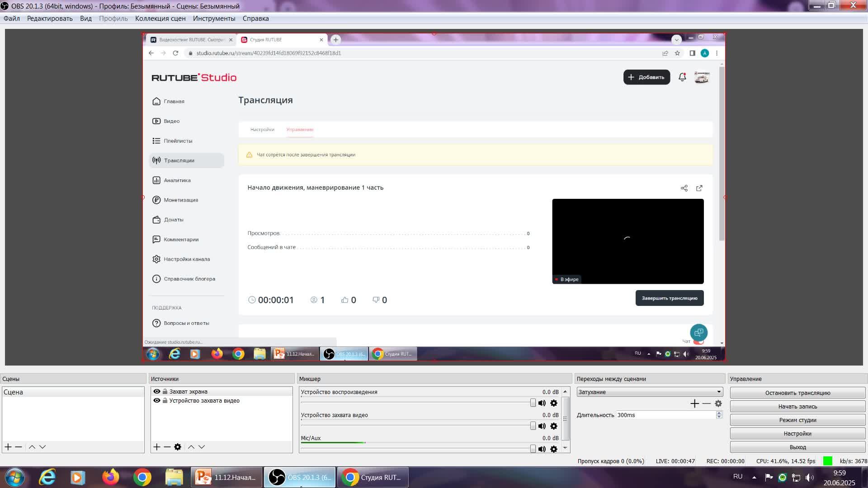The image size is (868, 488).
Task: Expand Затухание transition dropdown
Action: 718,392
